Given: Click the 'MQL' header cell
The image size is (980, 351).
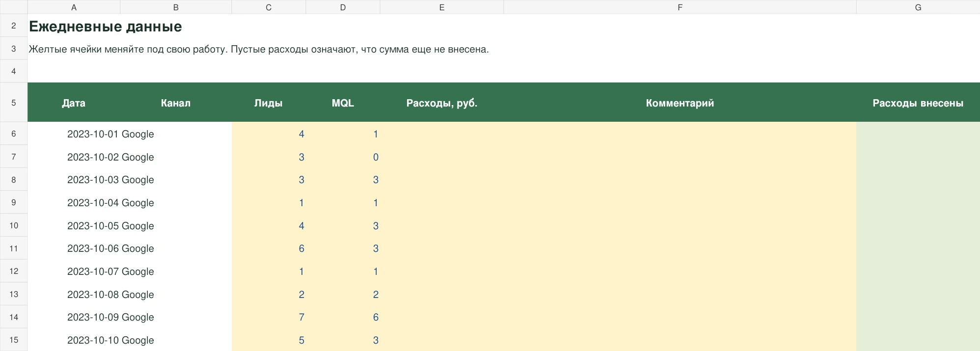Looking at the screenshot, I should tap(343, 103).
